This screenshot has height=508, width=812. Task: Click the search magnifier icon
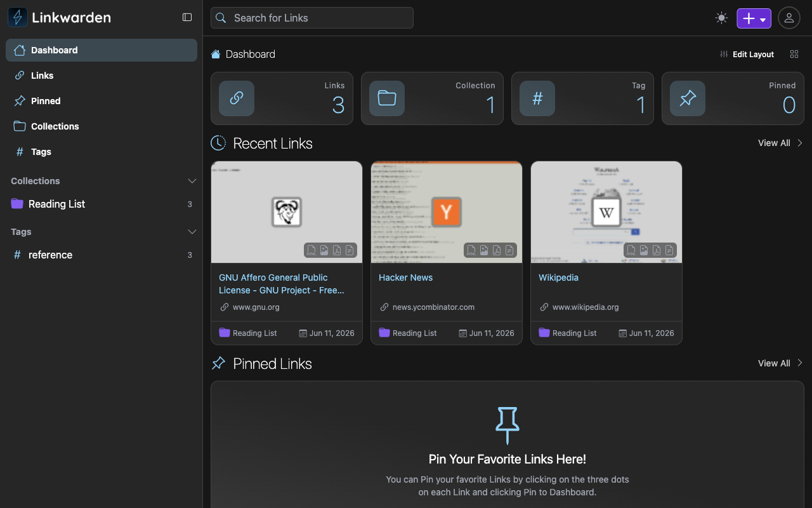pos(221,18)
